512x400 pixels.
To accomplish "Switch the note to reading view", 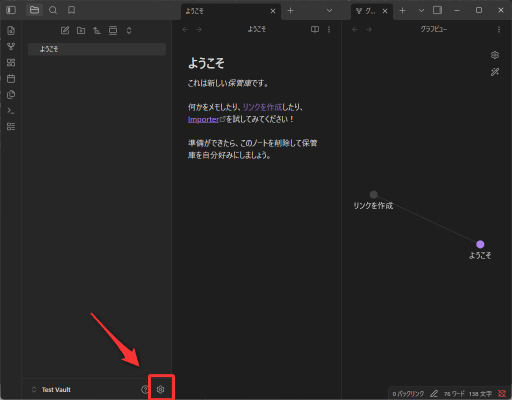I will pos(315,29).
